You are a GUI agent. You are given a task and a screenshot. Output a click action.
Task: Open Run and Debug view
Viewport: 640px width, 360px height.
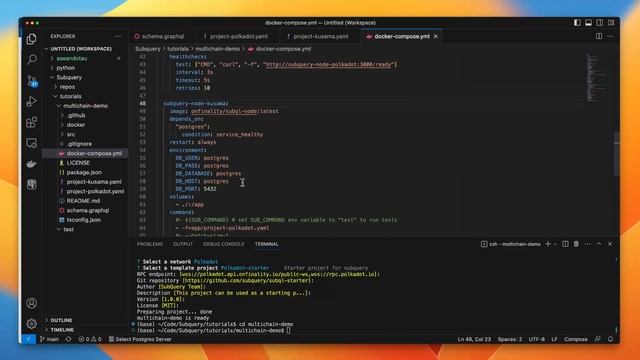(31, 101)
